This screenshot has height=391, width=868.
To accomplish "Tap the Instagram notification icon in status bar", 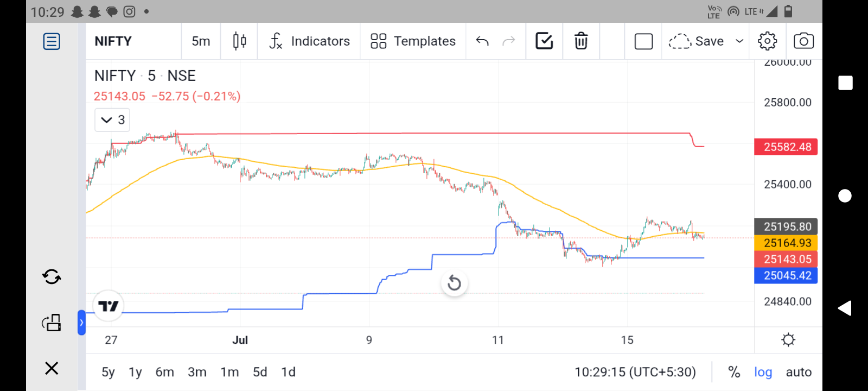I will 129,11.
